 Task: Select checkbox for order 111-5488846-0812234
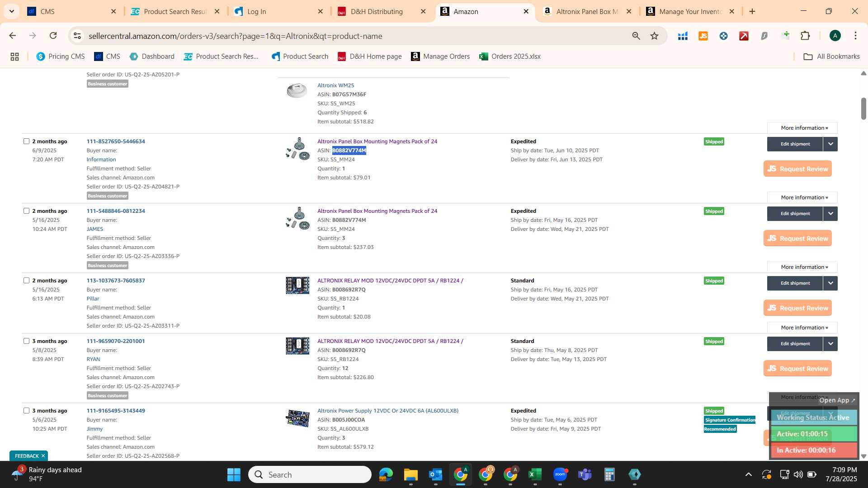coord(26,211)
